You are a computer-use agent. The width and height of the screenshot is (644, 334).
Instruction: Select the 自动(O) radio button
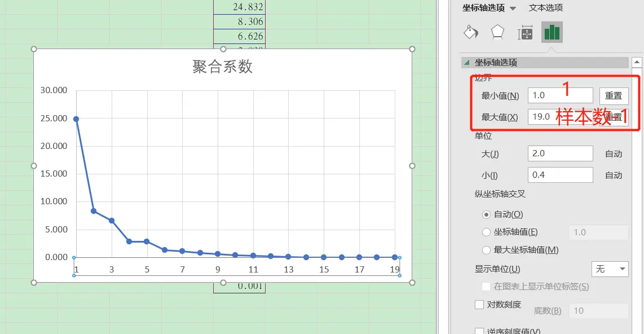(486, 214)
